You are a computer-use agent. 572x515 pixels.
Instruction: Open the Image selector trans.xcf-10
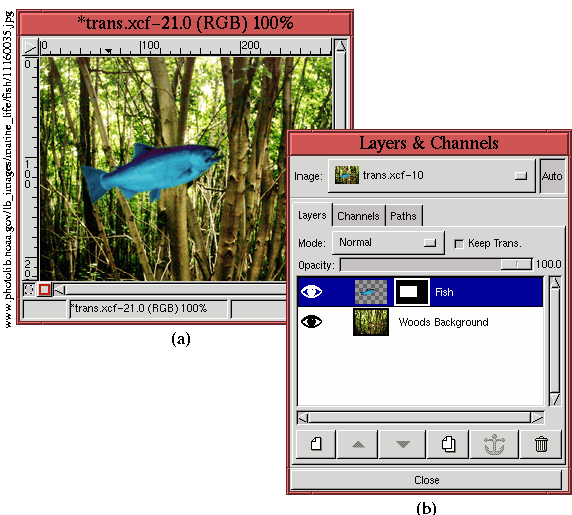[x=432, y=176]
